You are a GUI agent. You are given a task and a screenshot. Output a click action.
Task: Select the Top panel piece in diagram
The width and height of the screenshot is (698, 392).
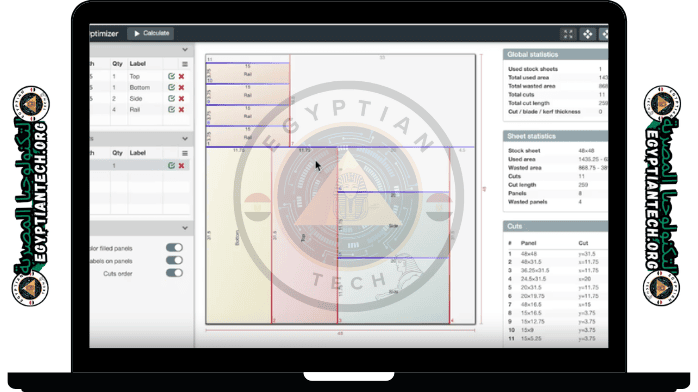coord(304,236)
